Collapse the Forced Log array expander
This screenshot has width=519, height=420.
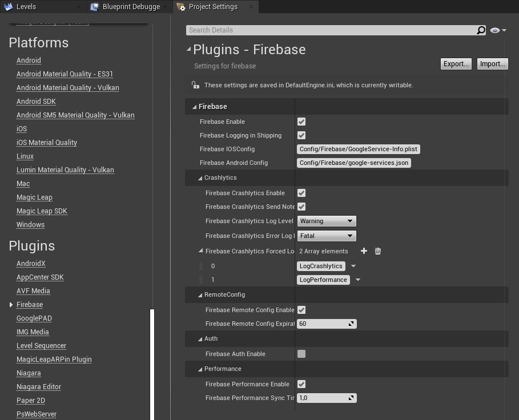[x=200, y=251]
